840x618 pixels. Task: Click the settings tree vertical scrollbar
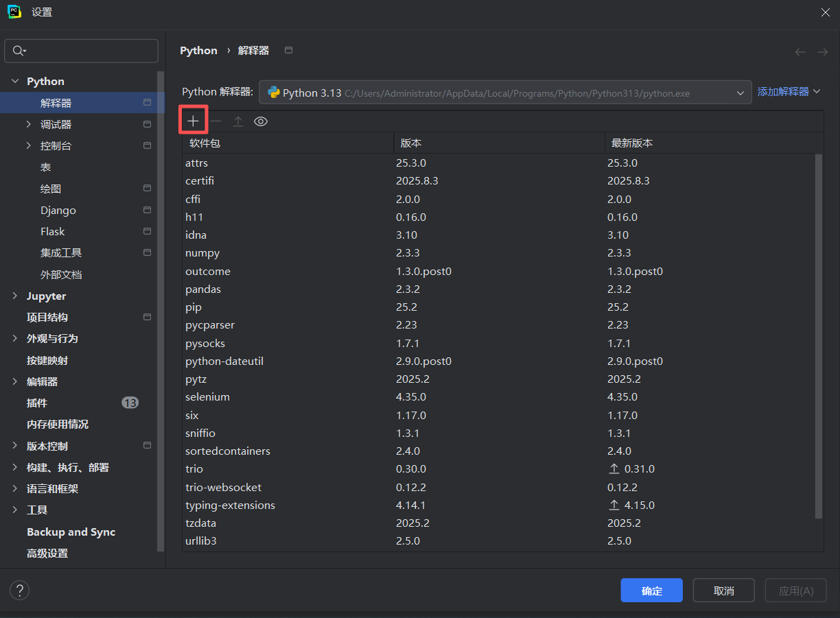coord(161,311)
